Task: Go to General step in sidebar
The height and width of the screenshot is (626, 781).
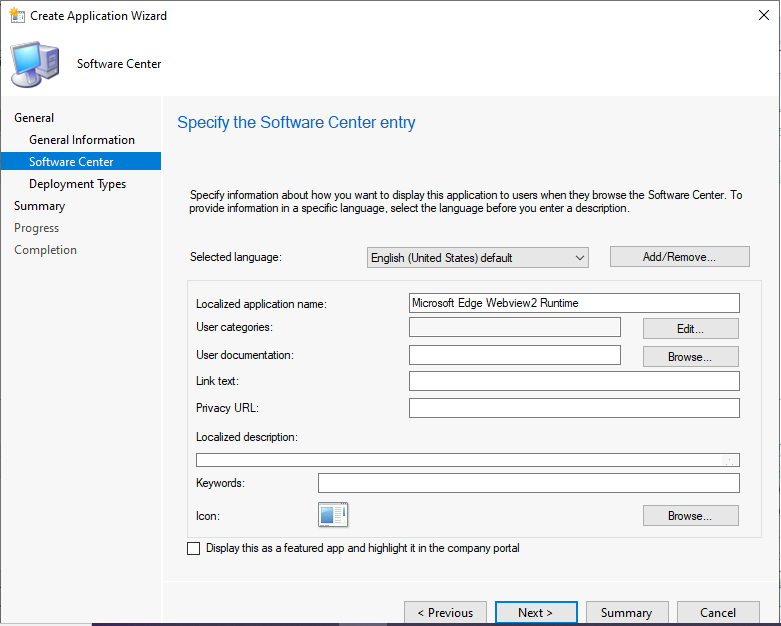Action: click(x=34, y=118)
